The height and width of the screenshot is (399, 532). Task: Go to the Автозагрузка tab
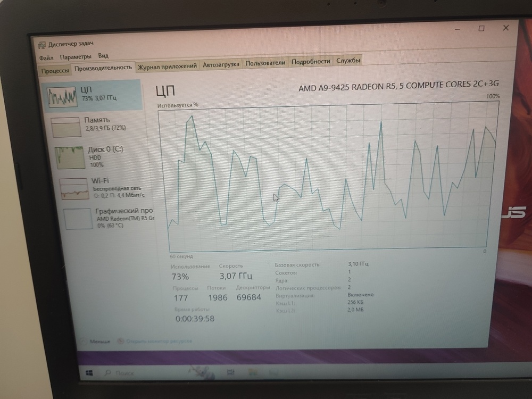[221, 65]
